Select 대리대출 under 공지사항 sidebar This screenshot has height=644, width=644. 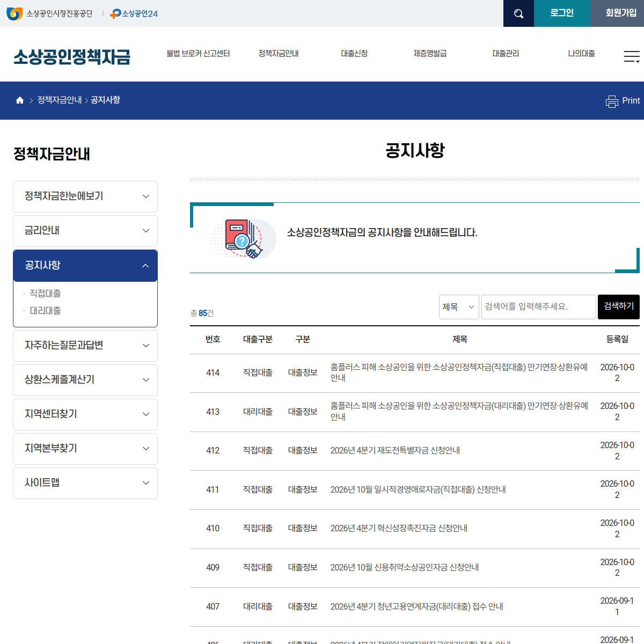[45, 311]
